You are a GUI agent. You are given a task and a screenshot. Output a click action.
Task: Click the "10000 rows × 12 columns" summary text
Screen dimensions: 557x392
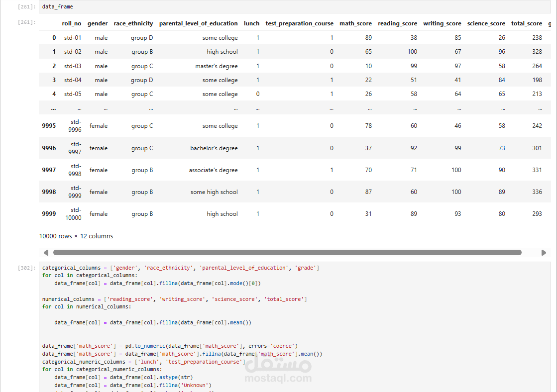(76, 236)
